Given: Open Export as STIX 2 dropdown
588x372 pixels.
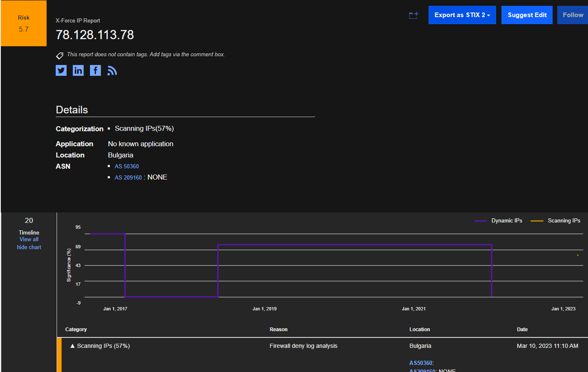Looking at the screenshot, I should click(462, 15).
